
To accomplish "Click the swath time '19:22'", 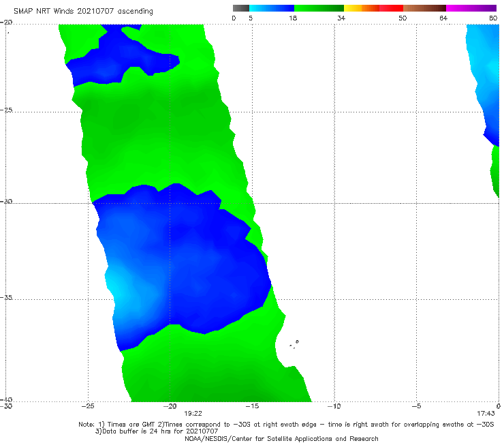I will click(x=193, y=414).
